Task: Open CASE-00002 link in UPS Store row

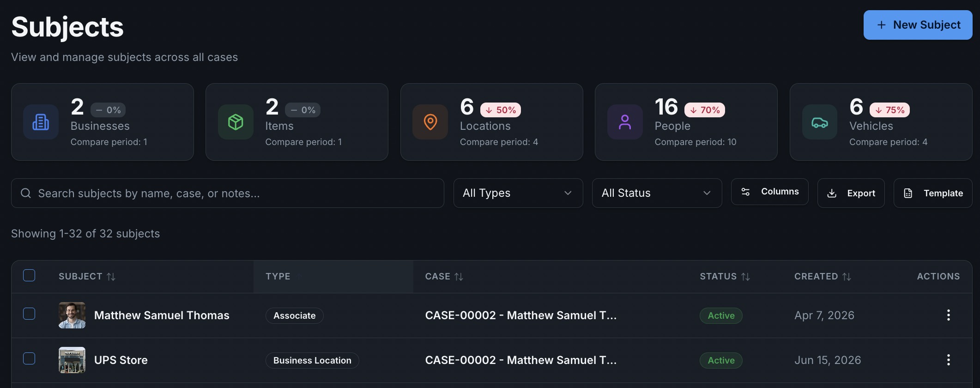Action: point(521,360)
